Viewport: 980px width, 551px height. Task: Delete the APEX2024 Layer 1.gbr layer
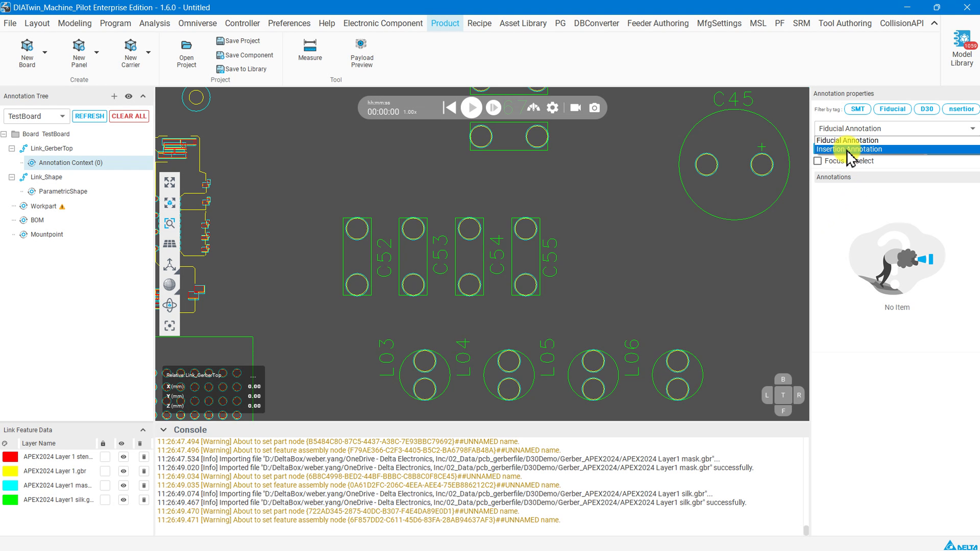[x=143, y=471]
